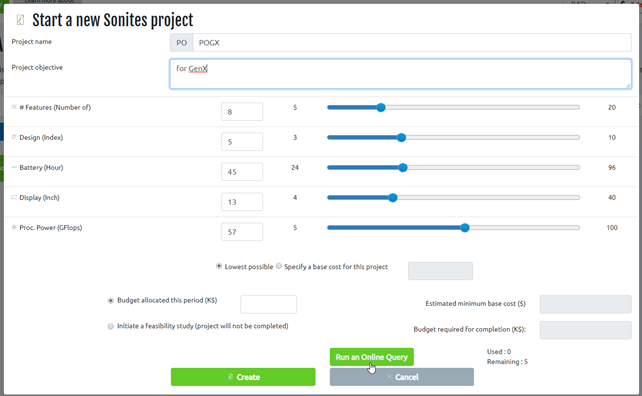This screenshot has width=642, height=396.
Task: Click the Display maximum value 40
Action: pos(612,197)
